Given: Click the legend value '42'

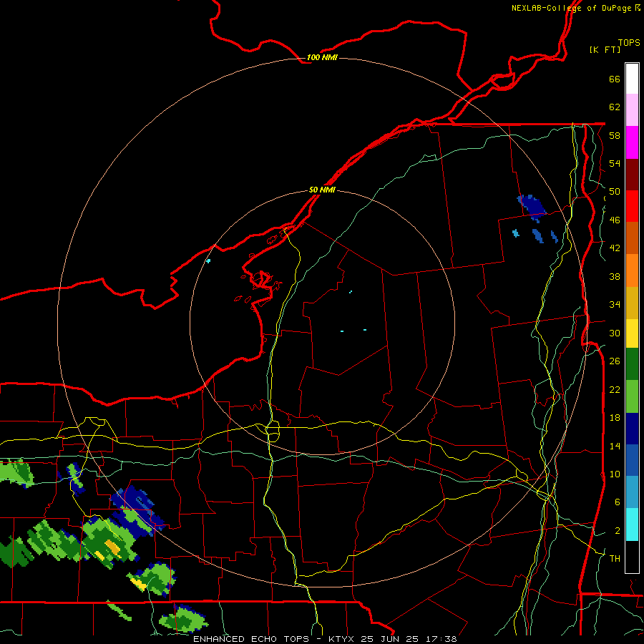Looking at the screenshot, I should coord(615,248).
